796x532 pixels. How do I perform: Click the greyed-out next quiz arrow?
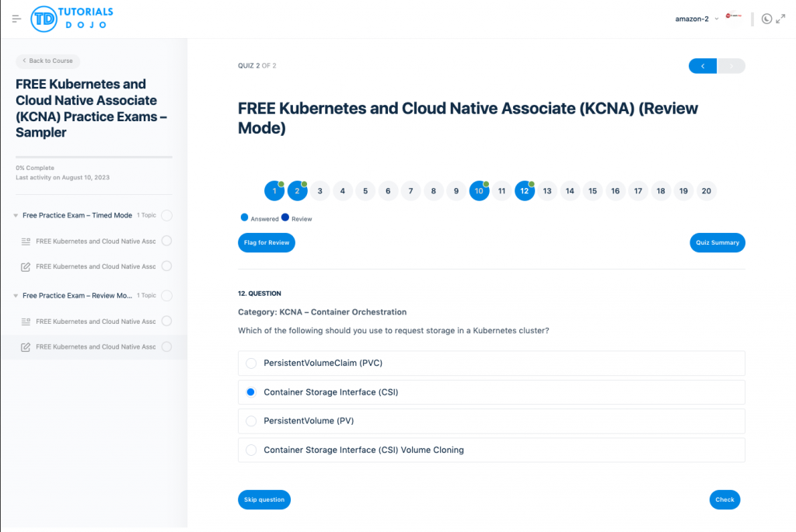point(731,66)
